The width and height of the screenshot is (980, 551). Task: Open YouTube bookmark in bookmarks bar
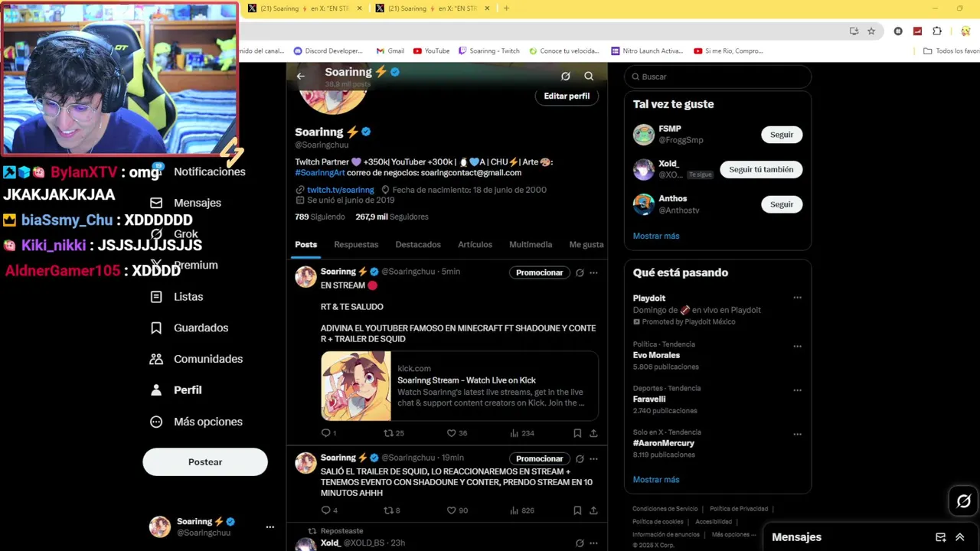(431, 51)
